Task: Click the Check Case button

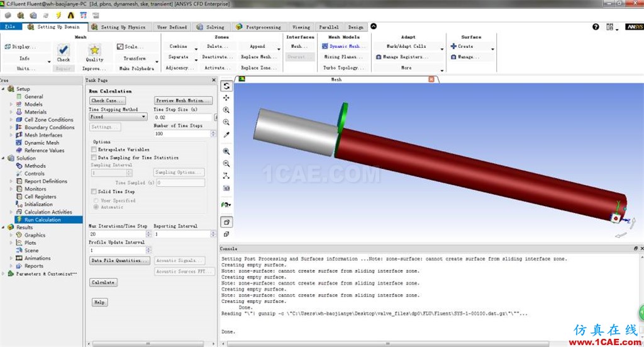Action: click(x=107, y=100)
